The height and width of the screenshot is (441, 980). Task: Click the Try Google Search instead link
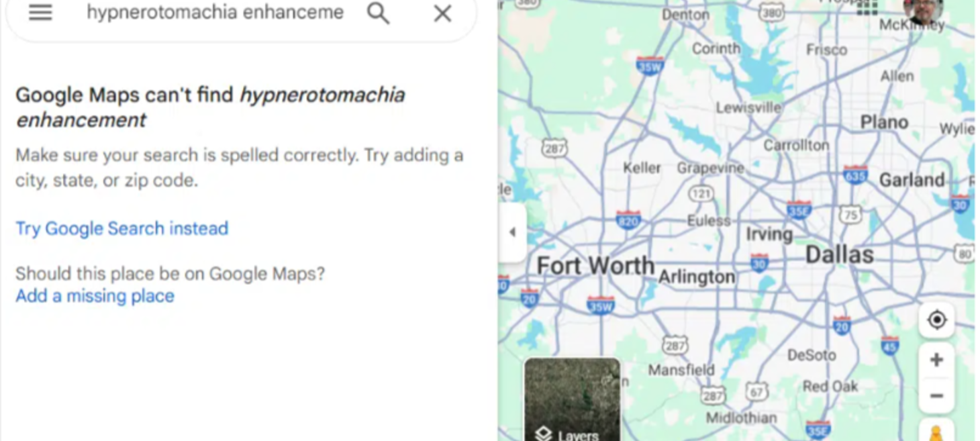point(122,228)
